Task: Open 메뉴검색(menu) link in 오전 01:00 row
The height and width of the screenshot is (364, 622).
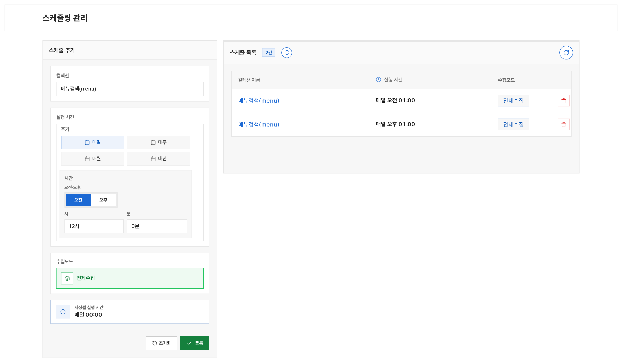Action: pyautogui.click(x=259, y=101)
